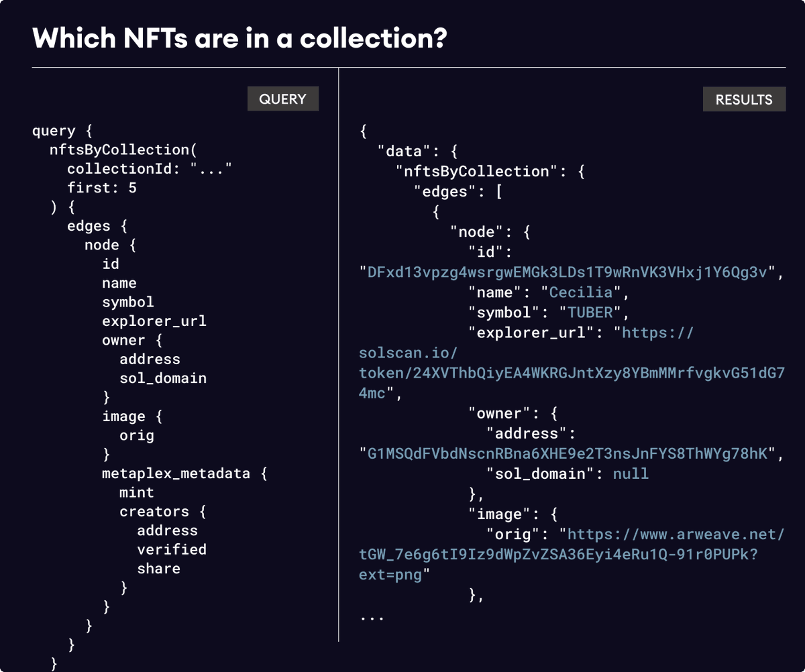Viewport: 805px width, 672px height.
Task: Expand the owner block in the query
Action: tap(125, 339)
